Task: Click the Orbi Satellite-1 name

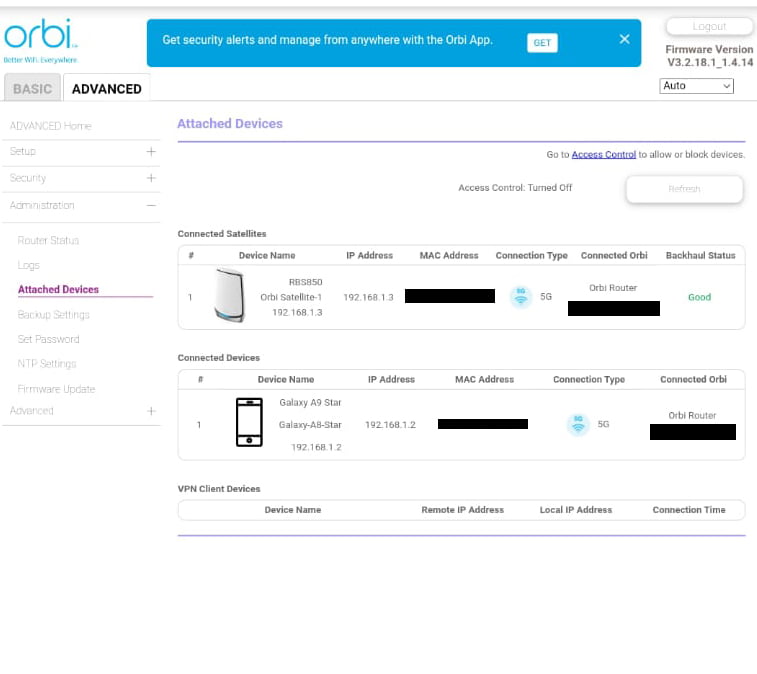Action: click(291, 297)
